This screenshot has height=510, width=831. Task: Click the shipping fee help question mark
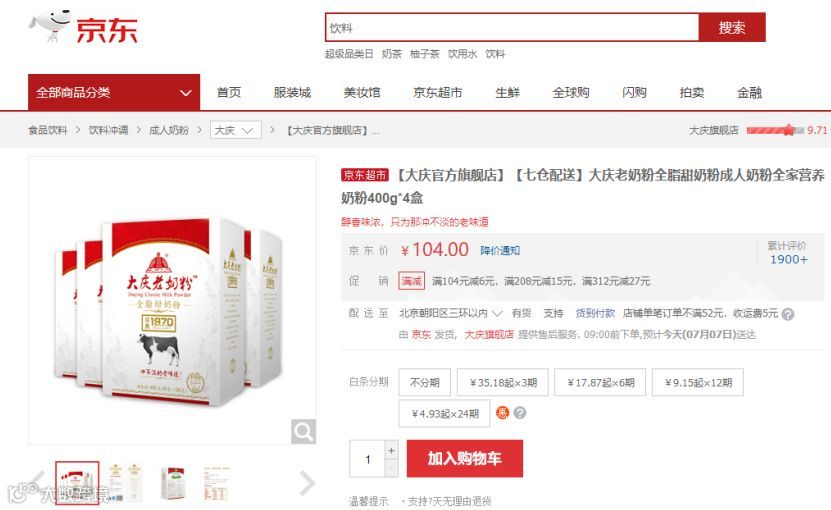(x=788, y=314)
